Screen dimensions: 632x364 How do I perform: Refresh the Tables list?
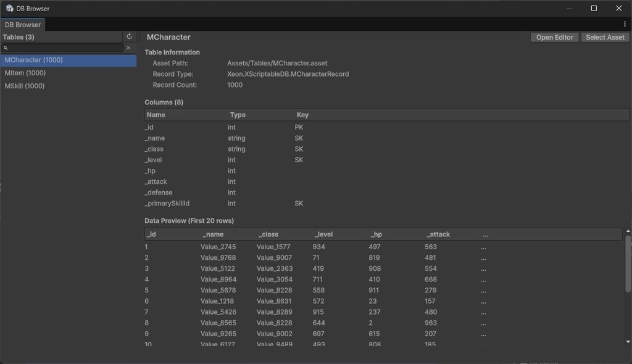pos(129,37)
